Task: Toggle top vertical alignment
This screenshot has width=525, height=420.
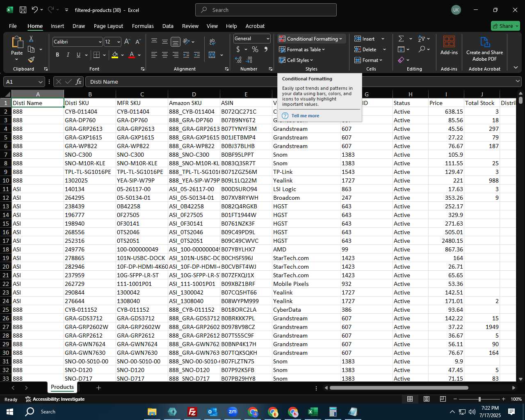Action: [x=154, y=41]
